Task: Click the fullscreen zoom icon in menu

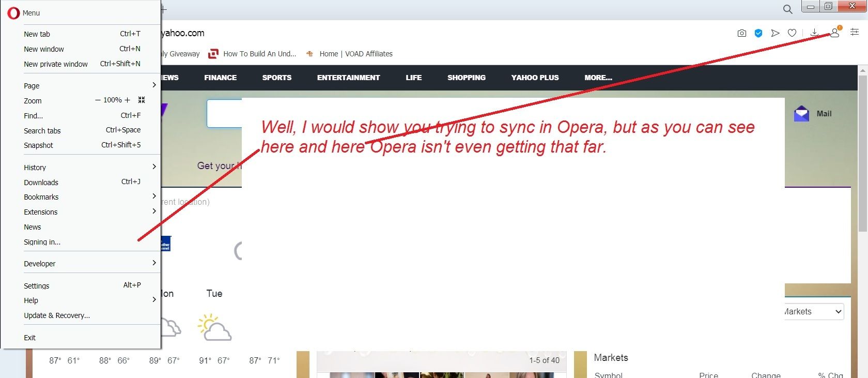Action: pos(142,100)
